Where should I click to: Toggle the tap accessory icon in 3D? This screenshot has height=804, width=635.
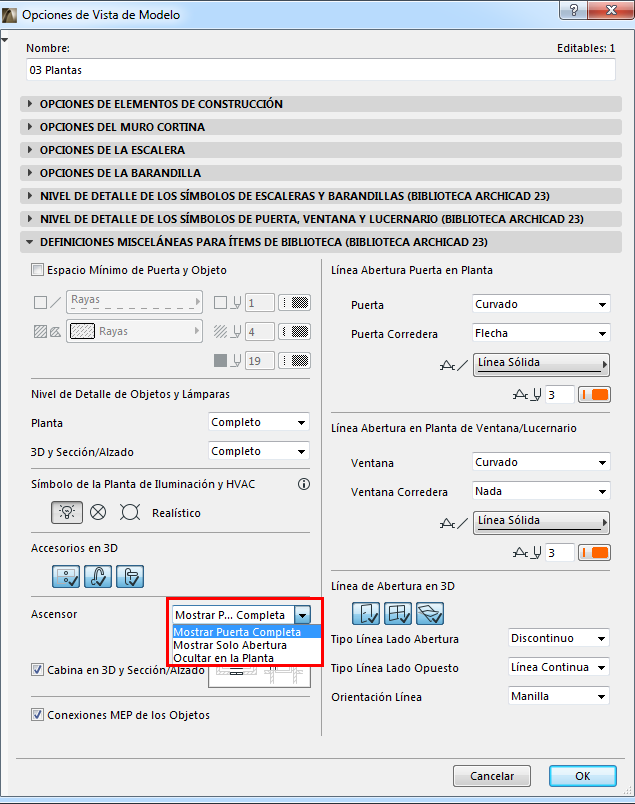tap(98, 576)
